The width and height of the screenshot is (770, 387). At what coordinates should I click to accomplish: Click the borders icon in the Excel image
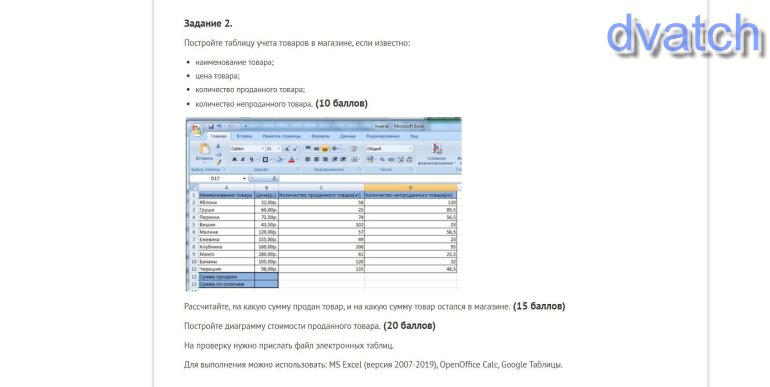265,160
